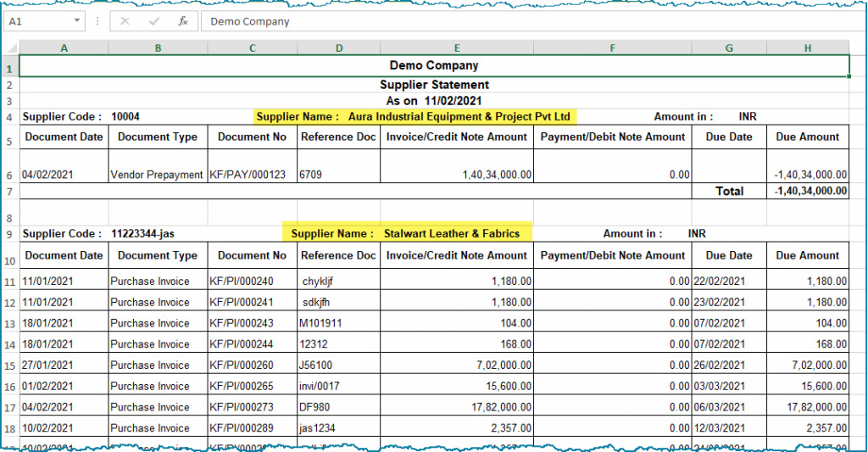Click the Enter checkmark icon in formula bar
Viewport: 868px width, 452px height.
pyautogui.click(x=153, y=21)
